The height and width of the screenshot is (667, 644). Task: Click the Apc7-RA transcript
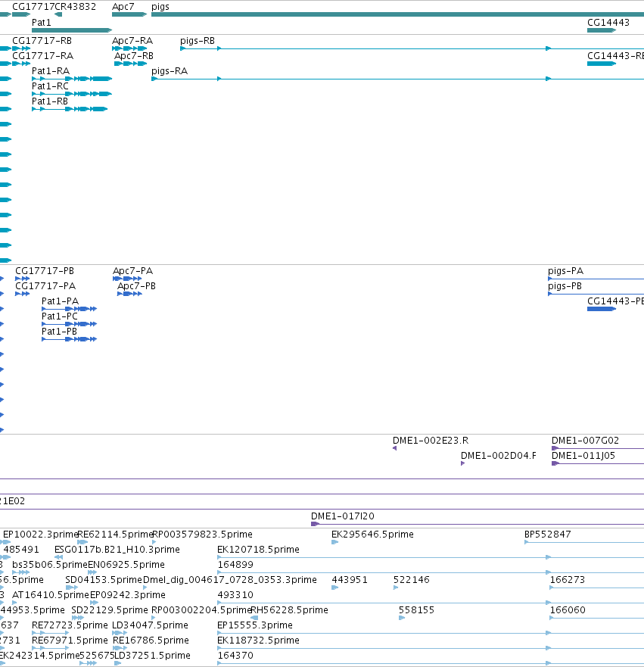pos(129,48)
